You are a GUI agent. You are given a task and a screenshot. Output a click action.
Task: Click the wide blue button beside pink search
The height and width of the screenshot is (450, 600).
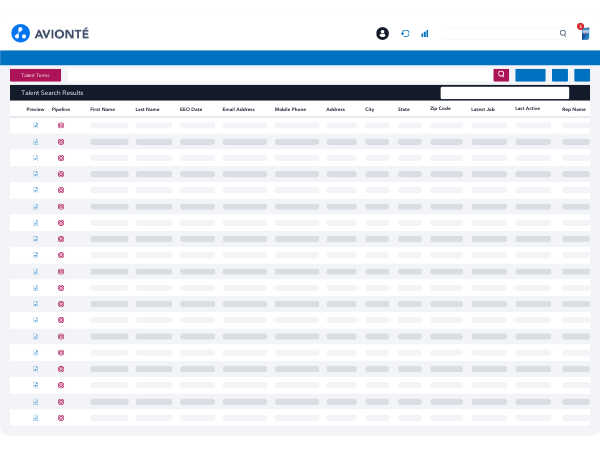[530, 75]
